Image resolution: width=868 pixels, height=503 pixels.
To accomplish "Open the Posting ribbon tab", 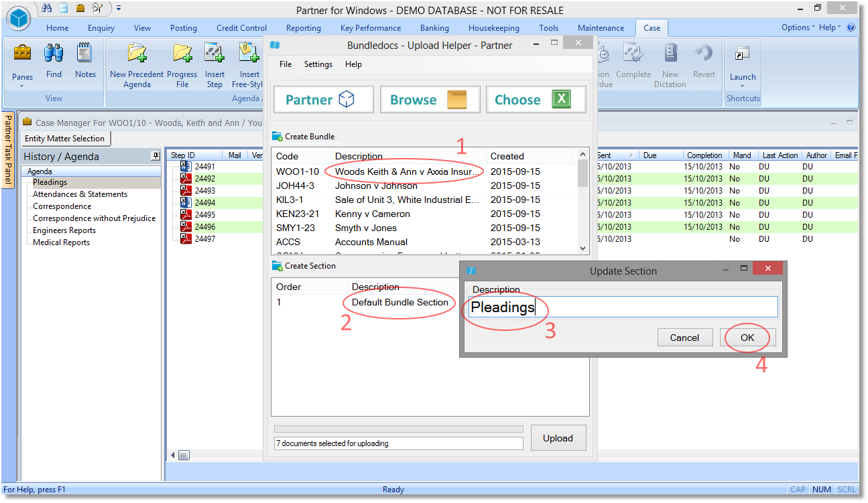I will click(184, 28).
